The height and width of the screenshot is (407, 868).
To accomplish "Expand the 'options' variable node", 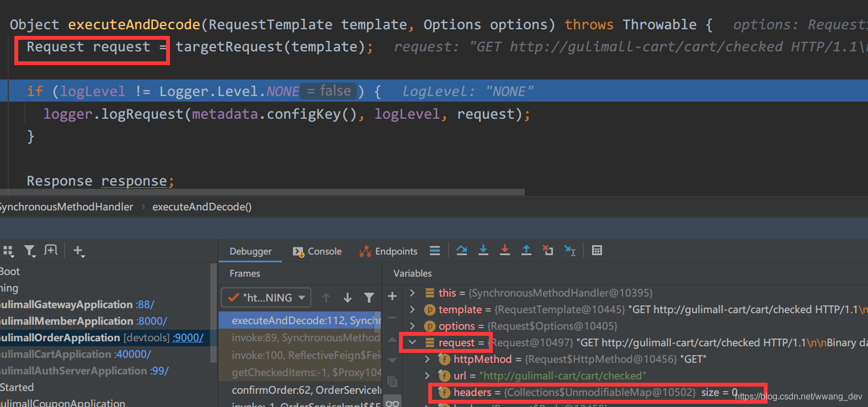I will coord(412,326).
